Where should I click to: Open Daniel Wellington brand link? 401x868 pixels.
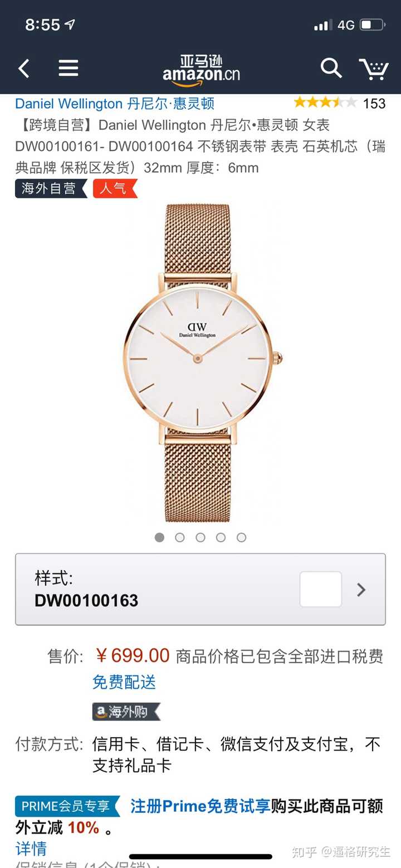point(115,104)
